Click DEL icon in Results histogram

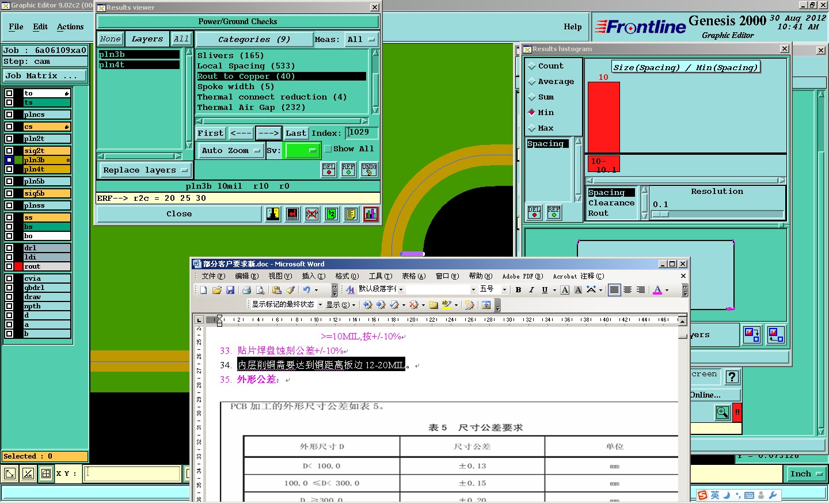(x=534, y=212)
